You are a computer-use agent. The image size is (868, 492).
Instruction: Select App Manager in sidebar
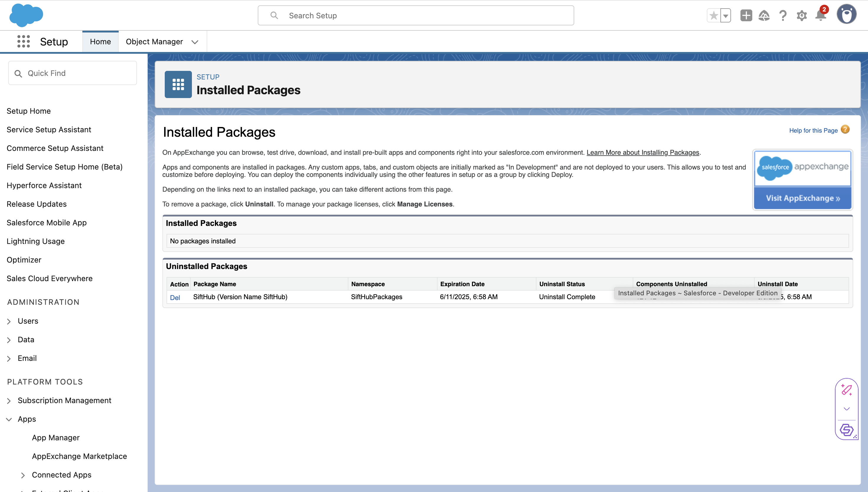pyautogui.click(x=56, y=438)
